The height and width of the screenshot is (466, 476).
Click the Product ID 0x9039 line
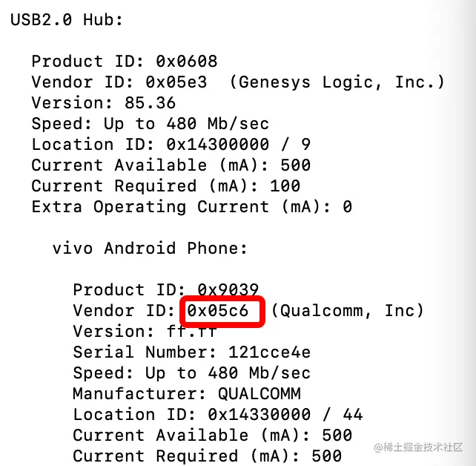point(166,289)
